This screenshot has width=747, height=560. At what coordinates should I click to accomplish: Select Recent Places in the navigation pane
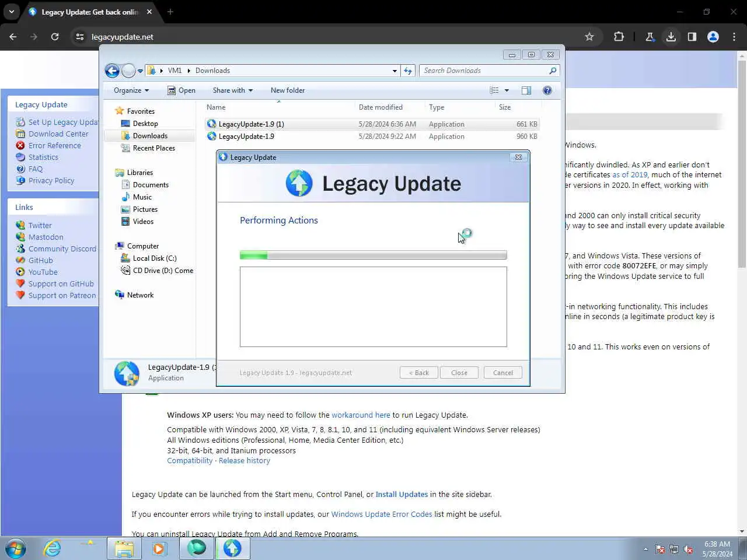pyautogui.click(x=153, y=148)
